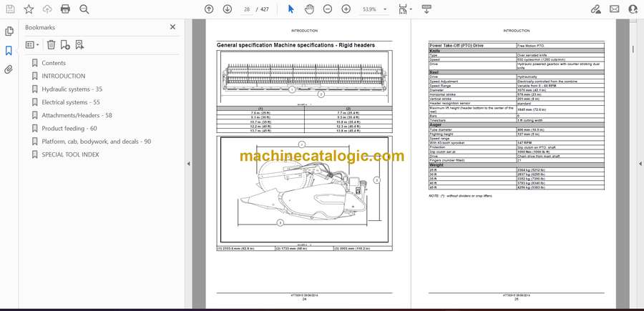
Task: Activate the hand pan tool
Action: coord(309,9)
